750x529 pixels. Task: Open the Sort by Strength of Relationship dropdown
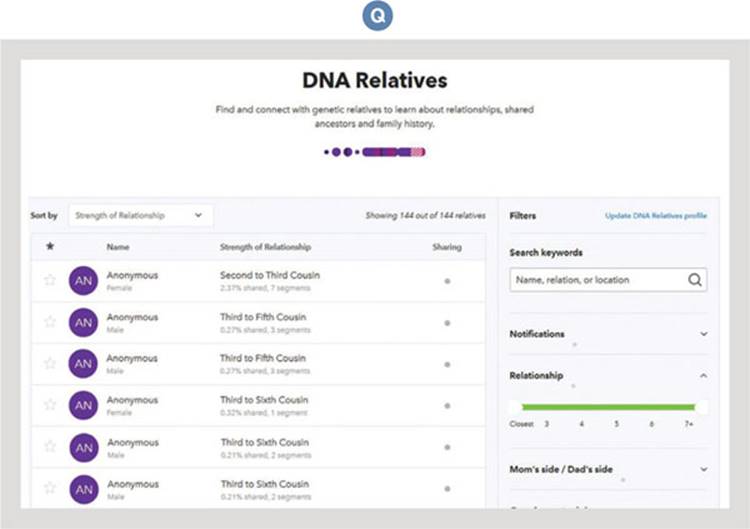tap(139, 215)
